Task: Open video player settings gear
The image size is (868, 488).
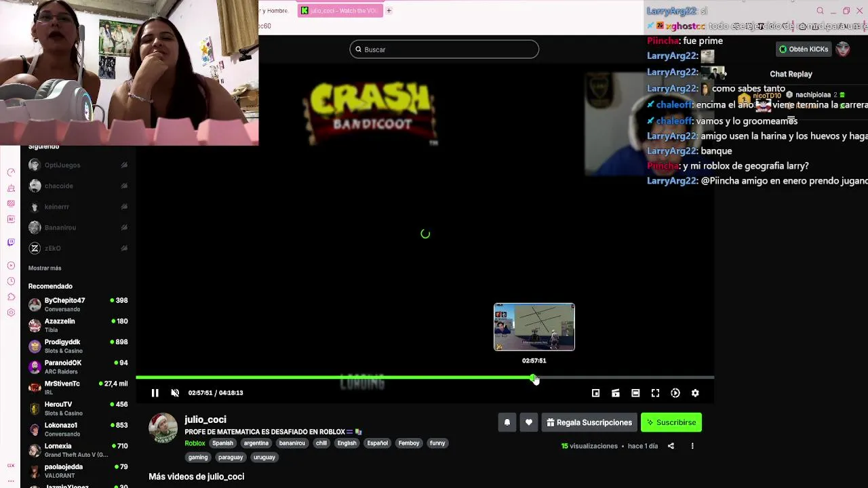Action: click(695, 393)
